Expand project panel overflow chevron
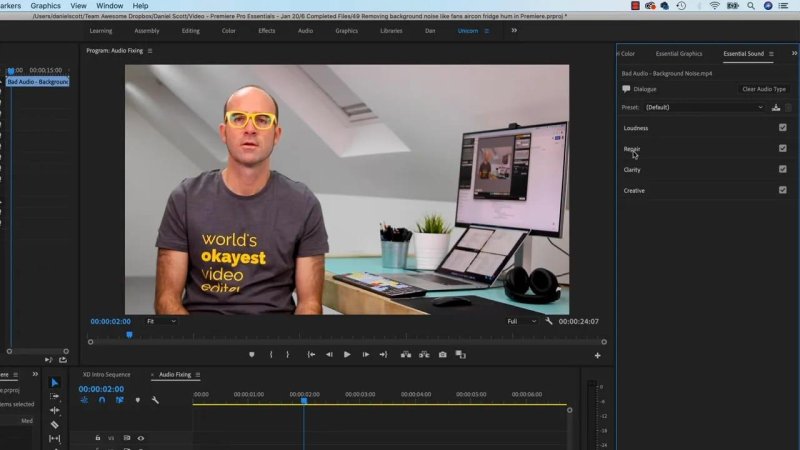800x450 pixels. 35,374
